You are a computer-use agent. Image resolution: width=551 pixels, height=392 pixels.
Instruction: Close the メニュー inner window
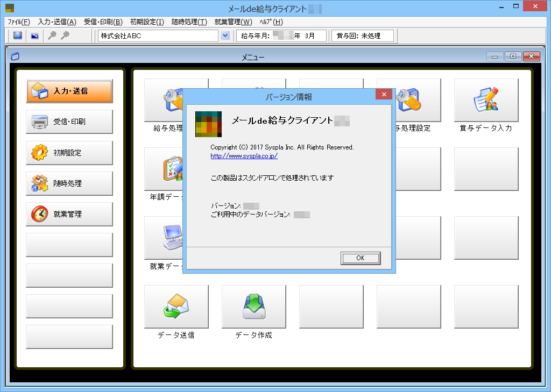click(531, 56)
